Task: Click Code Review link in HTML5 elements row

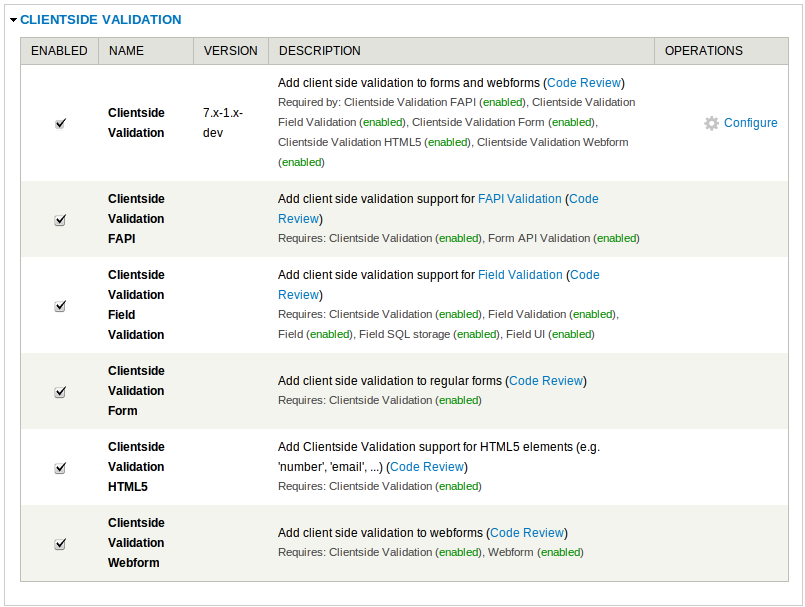Action: tap(427, 467)
